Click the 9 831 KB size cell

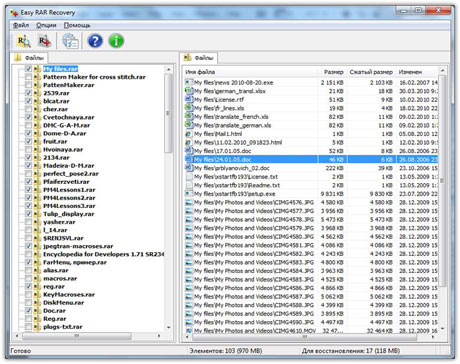click(332, 194)
